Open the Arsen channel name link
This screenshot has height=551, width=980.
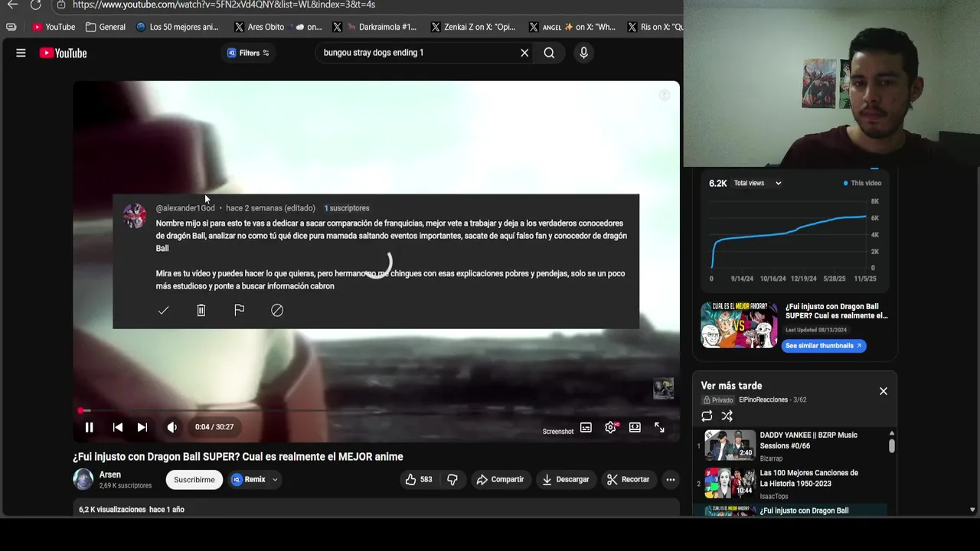click(x=109, y=474)
